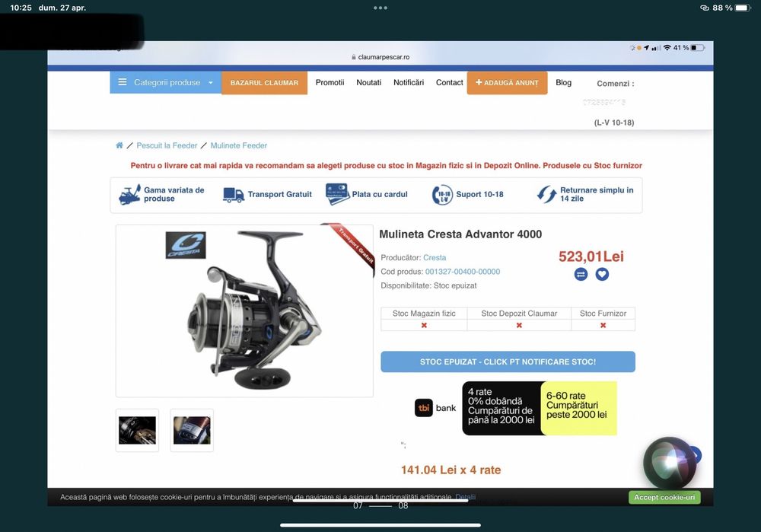This screenshot has height=532, width=761.
Task: Click the Gama variata de produse boat icon
Action: (x=129, y=195)
